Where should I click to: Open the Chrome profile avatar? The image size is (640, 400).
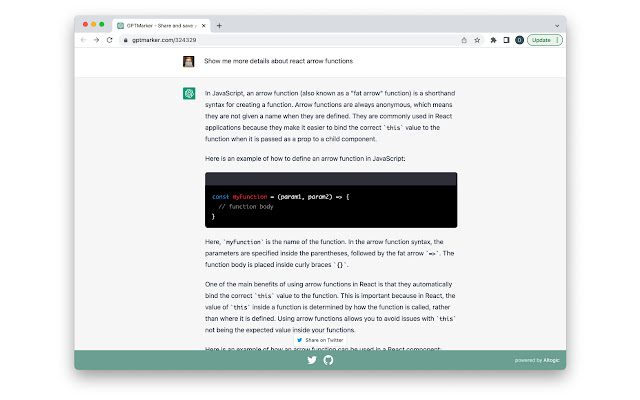[519, 40]
